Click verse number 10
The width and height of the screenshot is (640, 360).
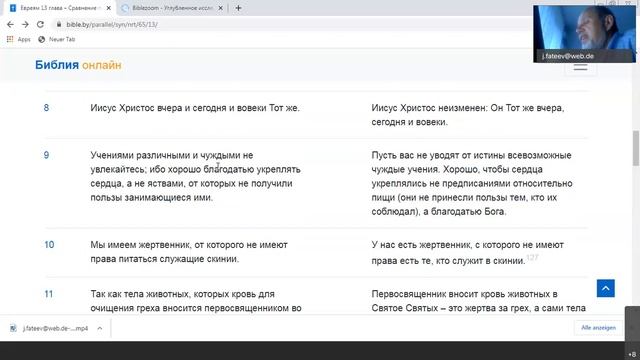click(x=49, y=244)
